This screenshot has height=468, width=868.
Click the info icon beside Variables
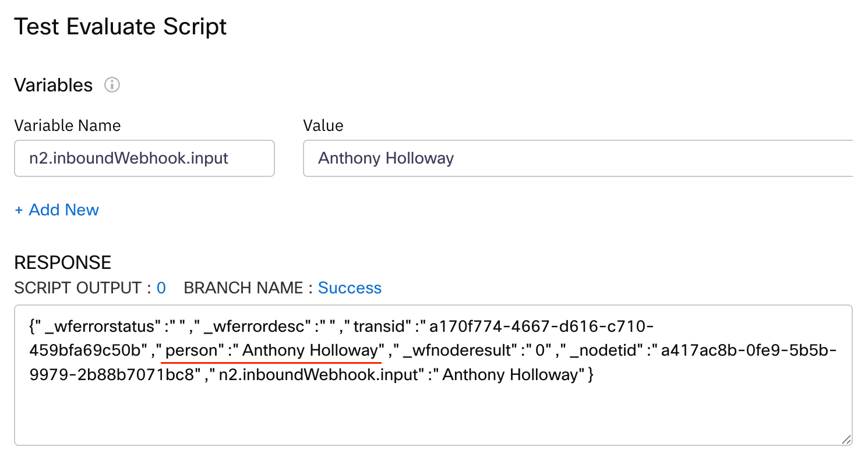tap(112, 86)
